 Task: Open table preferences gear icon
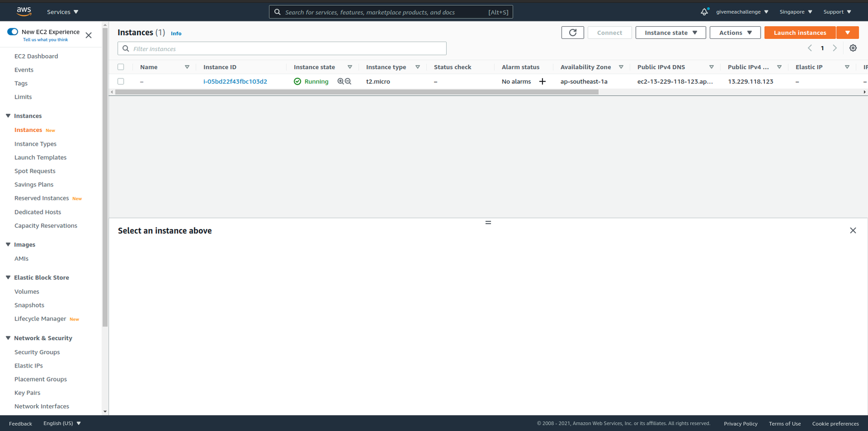tap(853, 48)
